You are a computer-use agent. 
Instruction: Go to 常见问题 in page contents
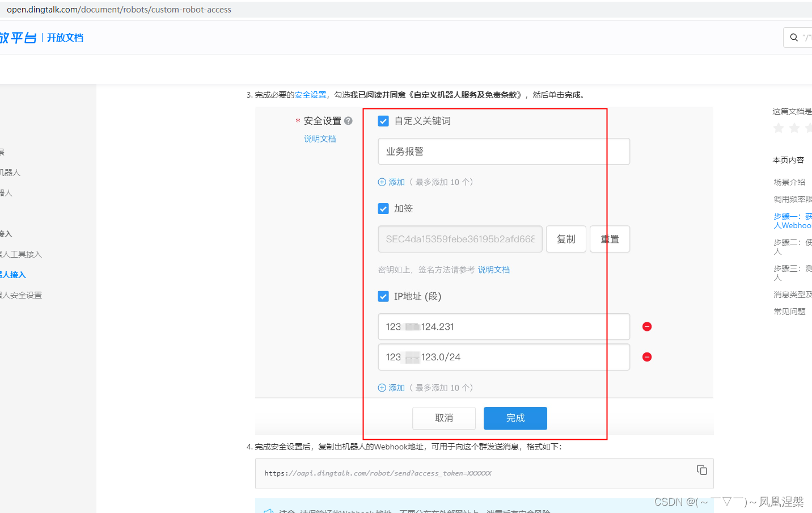pyautogui.click(x=789, y=312)
